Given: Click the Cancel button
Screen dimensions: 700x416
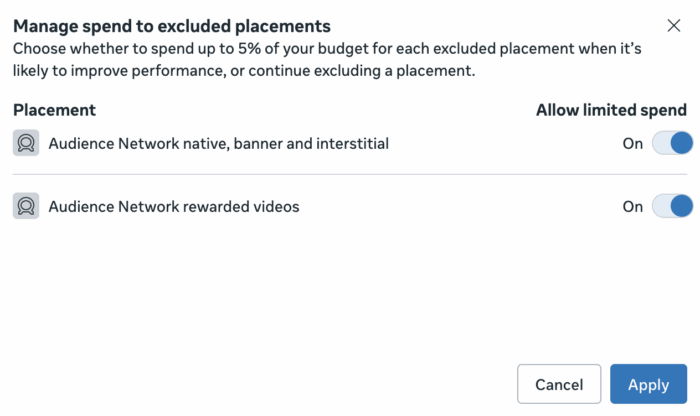Looking at the screenshot, I should [x=559, y=384].
